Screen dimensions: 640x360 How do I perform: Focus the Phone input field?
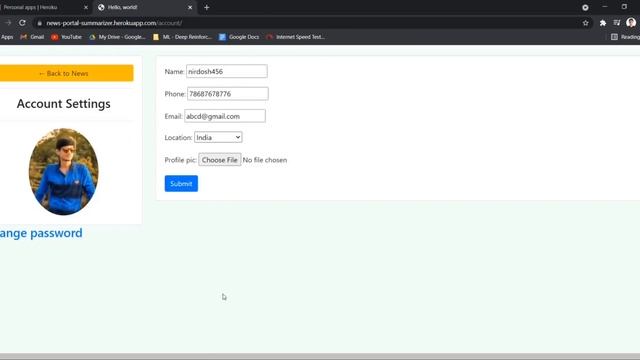pyautogui.click(x=228, y=93)
